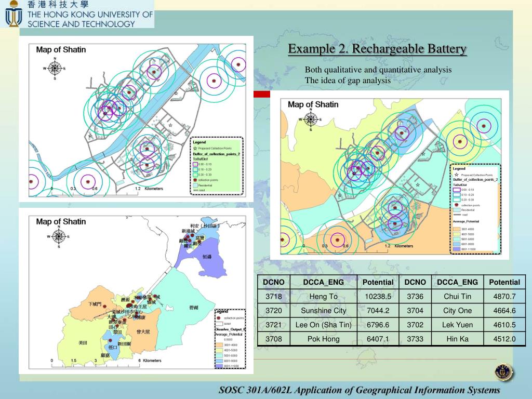Click the Chinese university name 香港科技大學

pos(58,4)
